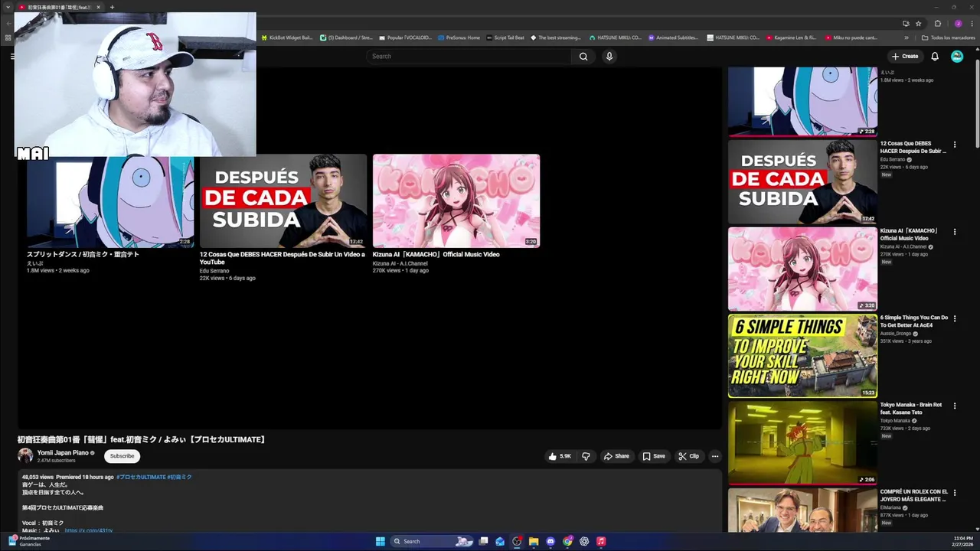Click the Windows taskbar search box
980x551 pixels.
click(433, 541)
